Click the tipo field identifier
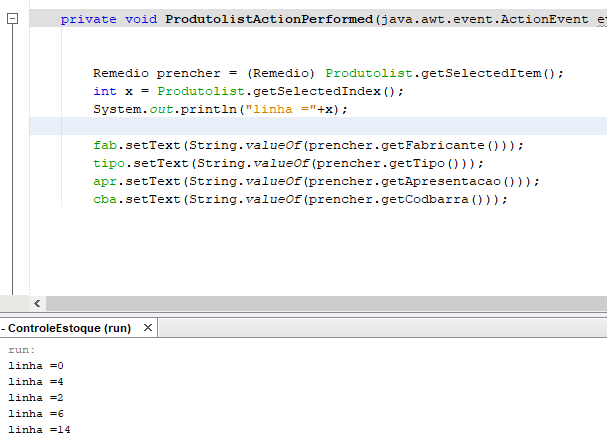Screen dimensions: 607x448 point(109,163)
